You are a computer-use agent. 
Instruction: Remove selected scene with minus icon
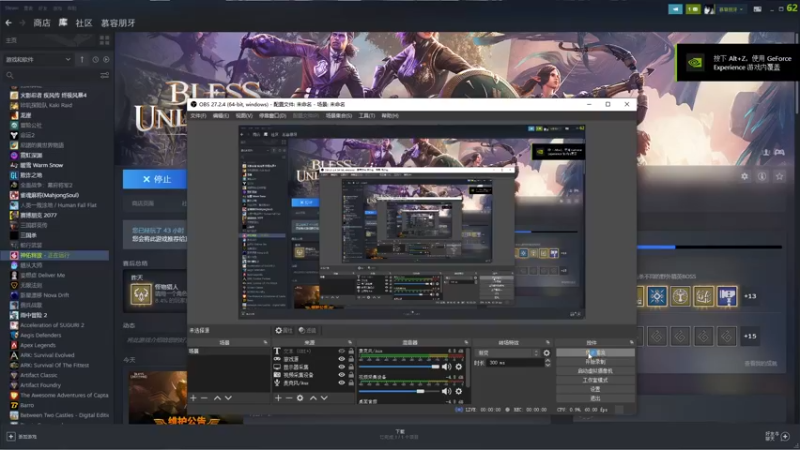(204, 398)
